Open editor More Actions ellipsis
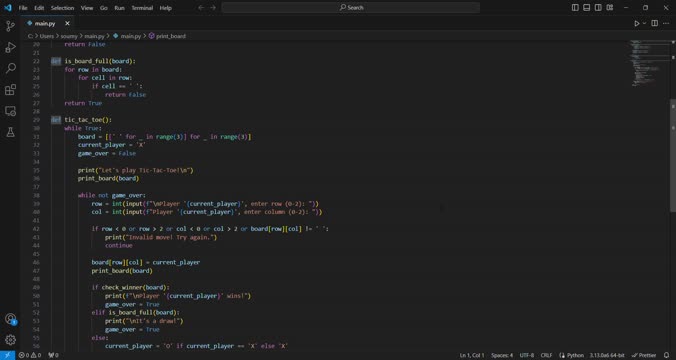The width and height of the screenshot is (676, 360). click(666, 23)
